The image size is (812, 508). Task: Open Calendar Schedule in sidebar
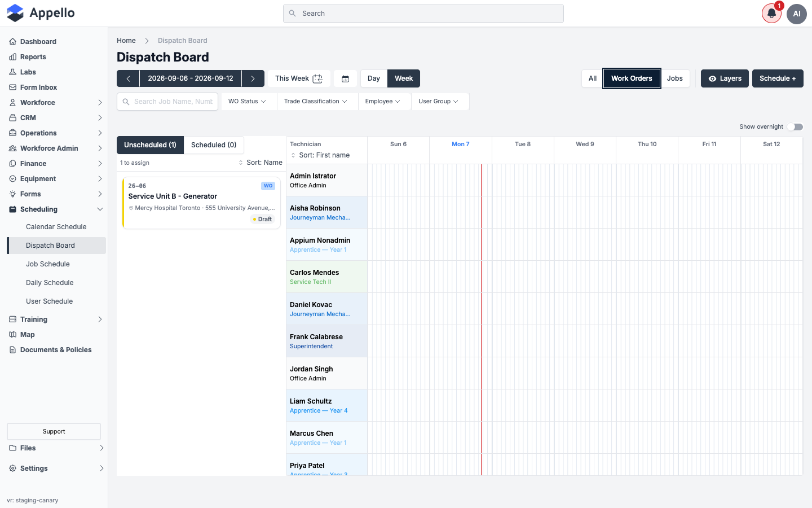56,227
